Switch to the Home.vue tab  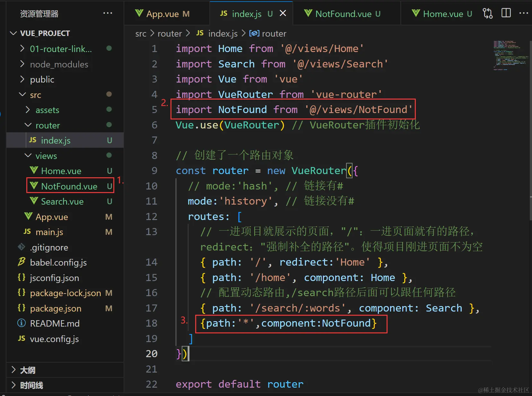441,13
